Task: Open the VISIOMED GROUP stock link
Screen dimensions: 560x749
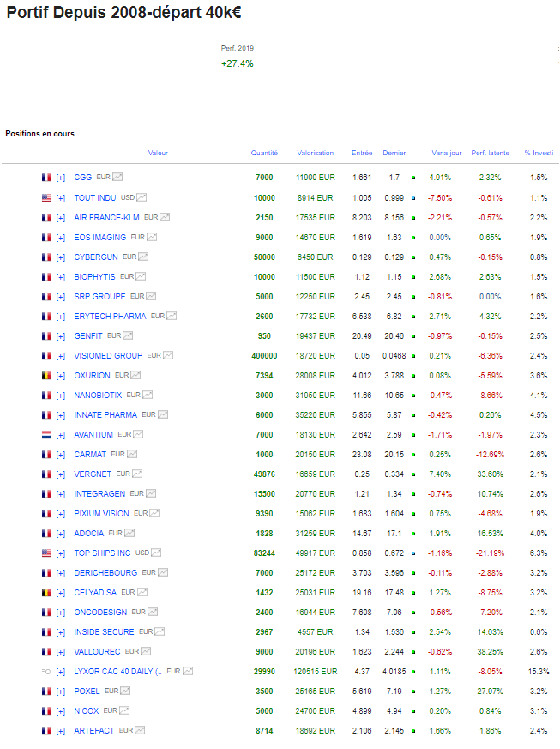Action: point(108,355)
